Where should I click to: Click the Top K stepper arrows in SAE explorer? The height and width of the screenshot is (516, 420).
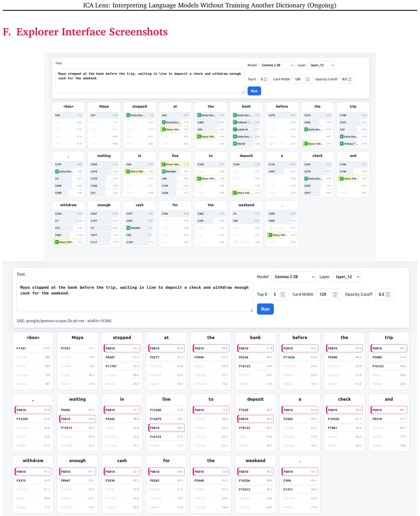pyautogui.click(x=282, y=294)
